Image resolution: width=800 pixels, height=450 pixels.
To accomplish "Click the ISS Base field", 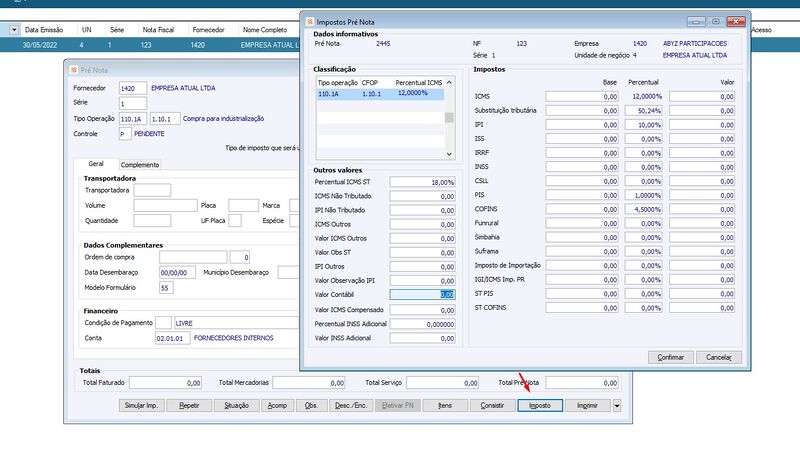I will pos(582,139).
